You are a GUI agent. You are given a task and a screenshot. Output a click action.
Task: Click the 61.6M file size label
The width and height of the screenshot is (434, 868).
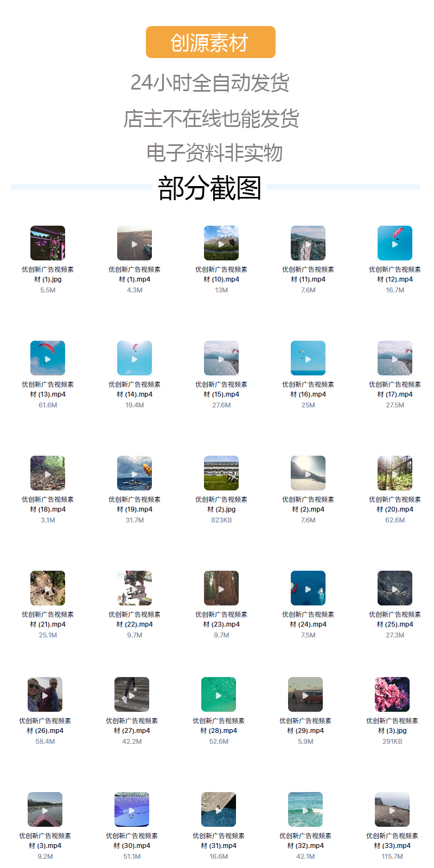48,405
